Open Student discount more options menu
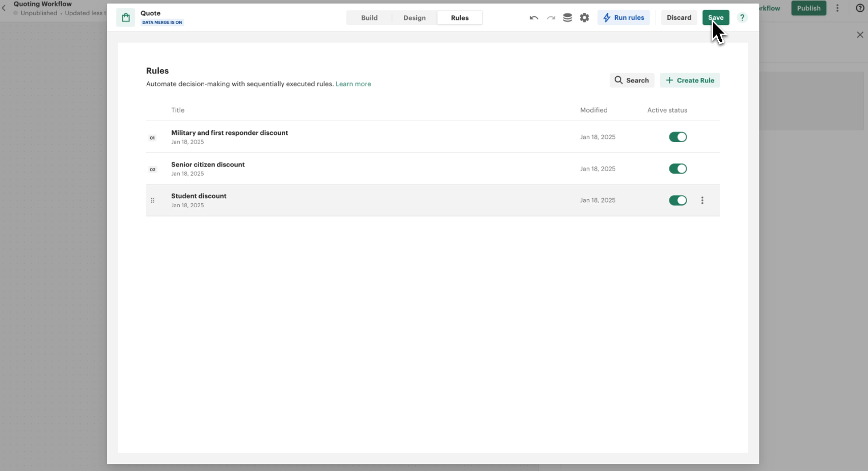Screen dimensions: 868x471 point(702,201)
